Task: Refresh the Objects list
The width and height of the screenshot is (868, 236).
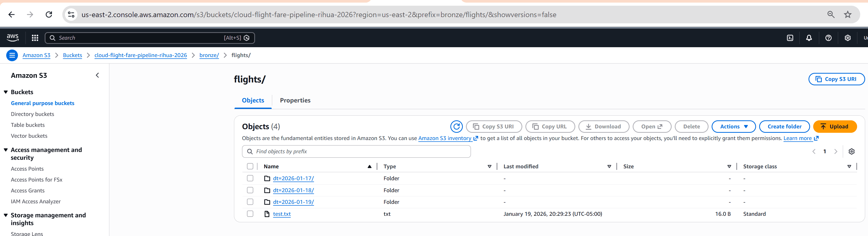Action: pos(457,127)
